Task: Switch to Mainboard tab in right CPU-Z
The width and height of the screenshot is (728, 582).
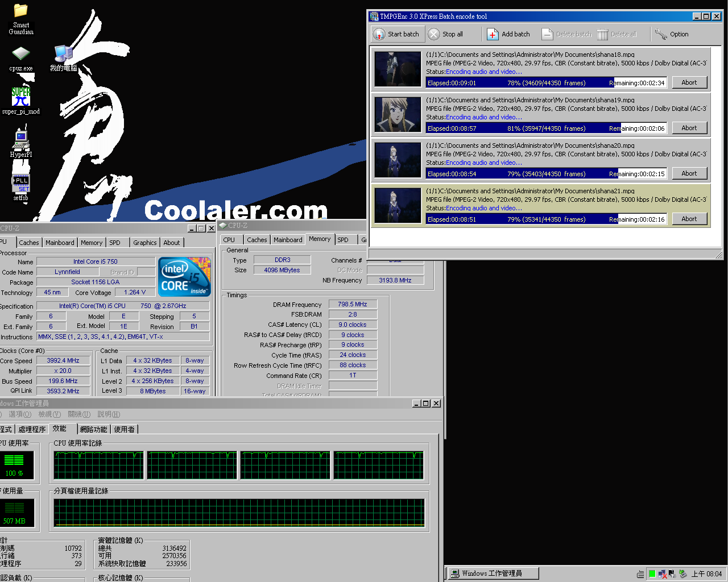Action: [x=288, y=240]
